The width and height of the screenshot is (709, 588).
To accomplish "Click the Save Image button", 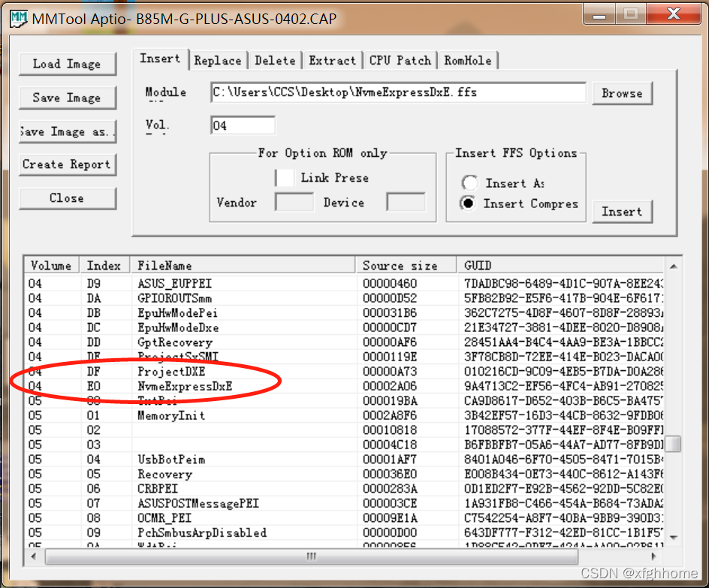I will point(68,98).
